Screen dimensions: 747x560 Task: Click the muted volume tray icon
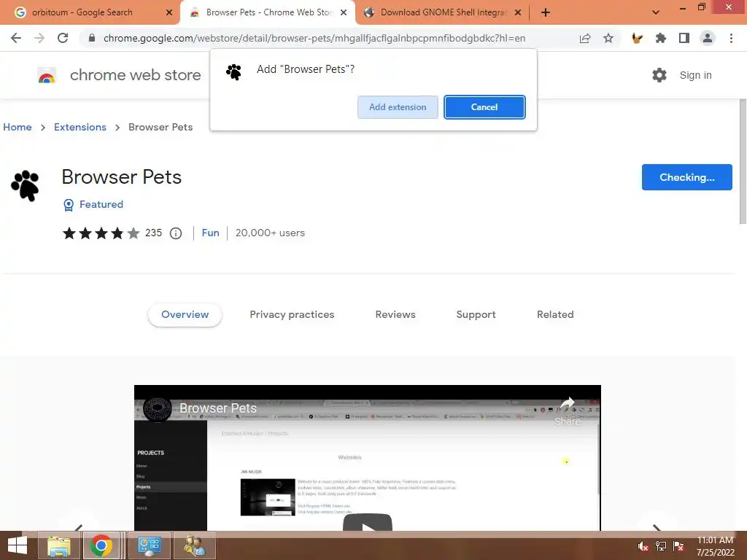[x=643, y=546]
